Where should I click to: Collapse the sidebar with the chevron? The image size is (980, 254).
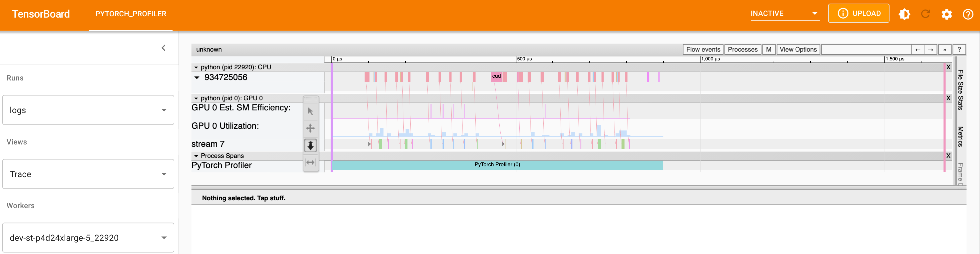coord(164,48)
